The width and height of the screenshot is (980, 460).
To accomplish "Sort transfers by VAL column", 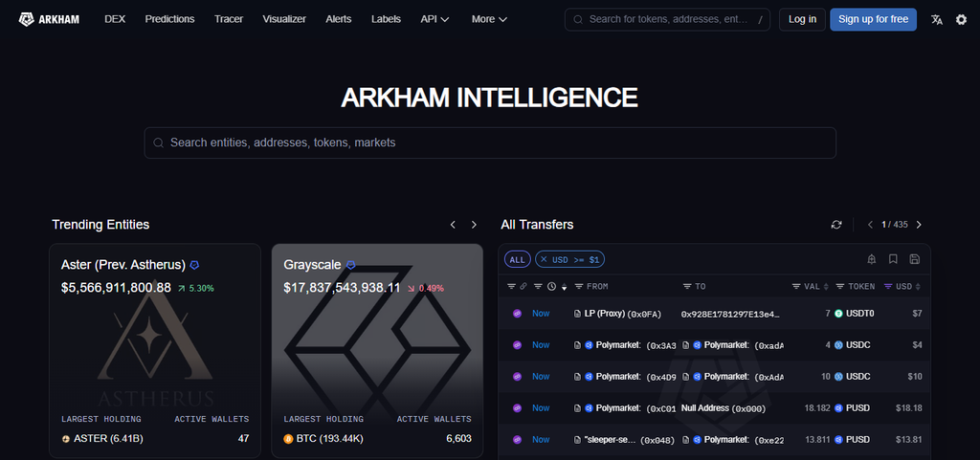I will pyautogui.click(x=826, y=287).
